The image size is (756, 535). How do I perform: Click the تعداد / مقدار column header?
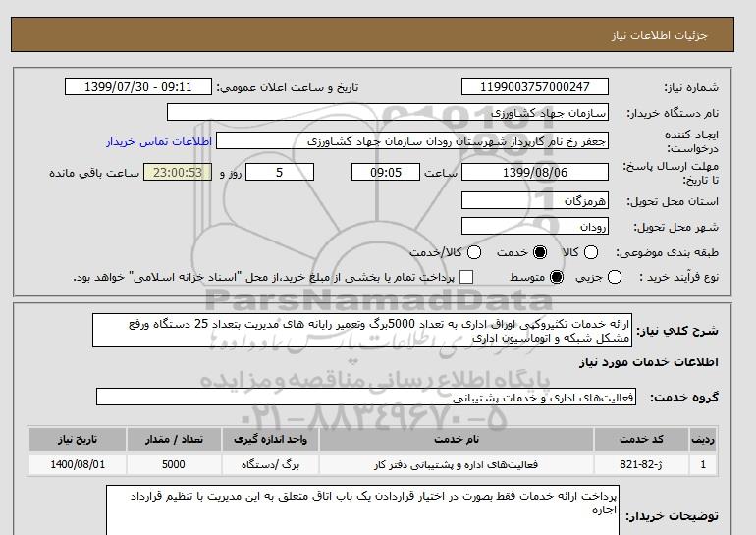[174, 439]
